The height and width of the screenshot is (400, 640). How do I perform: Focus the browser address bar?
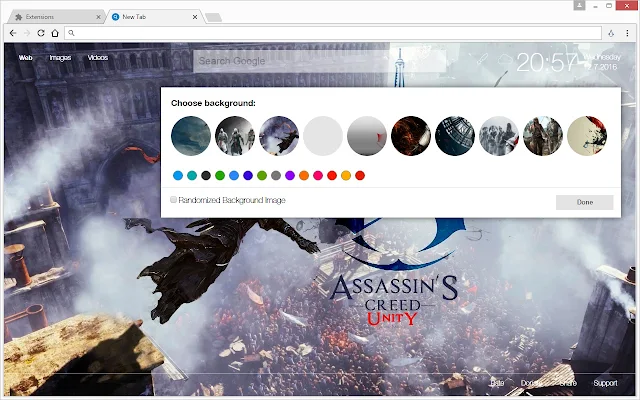[333, 33]
